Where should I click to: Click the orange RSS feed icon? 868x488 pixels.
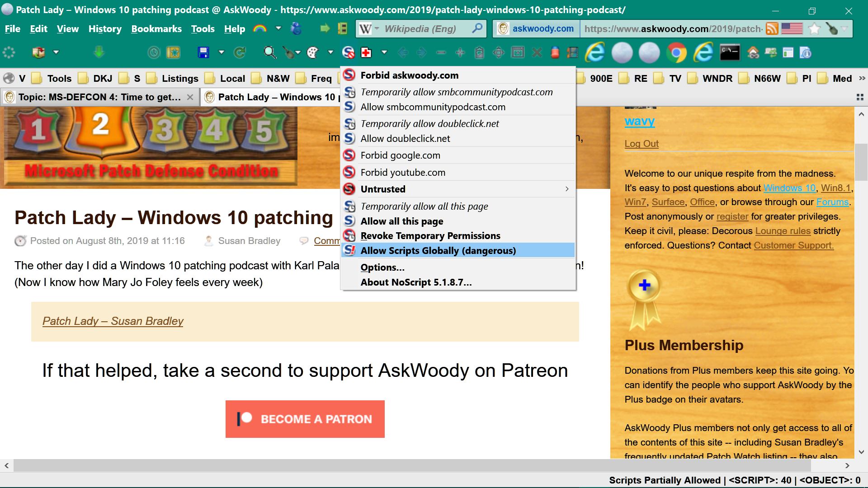(x=772, y=29)
